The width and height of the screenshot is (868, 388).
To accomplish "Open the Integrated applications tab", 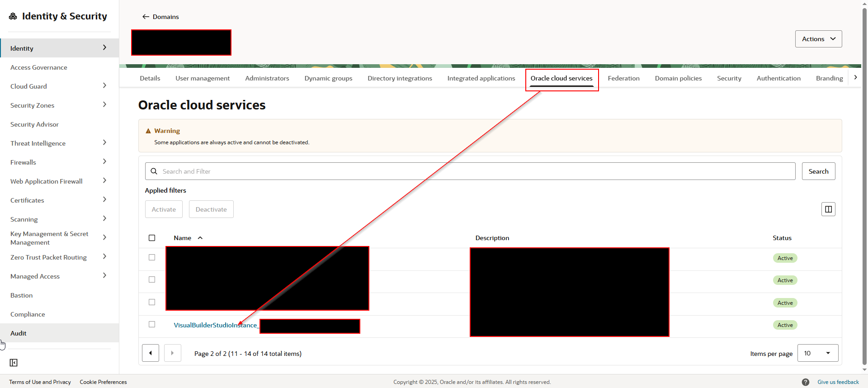I will pyautogui.click(x=481, y=78).
